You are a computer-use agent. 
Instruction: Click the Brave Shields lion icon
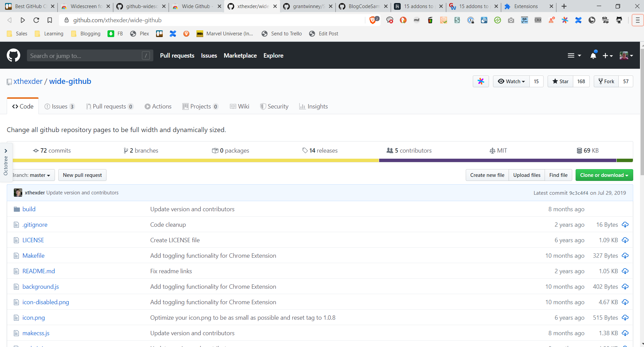pos(373,20)
